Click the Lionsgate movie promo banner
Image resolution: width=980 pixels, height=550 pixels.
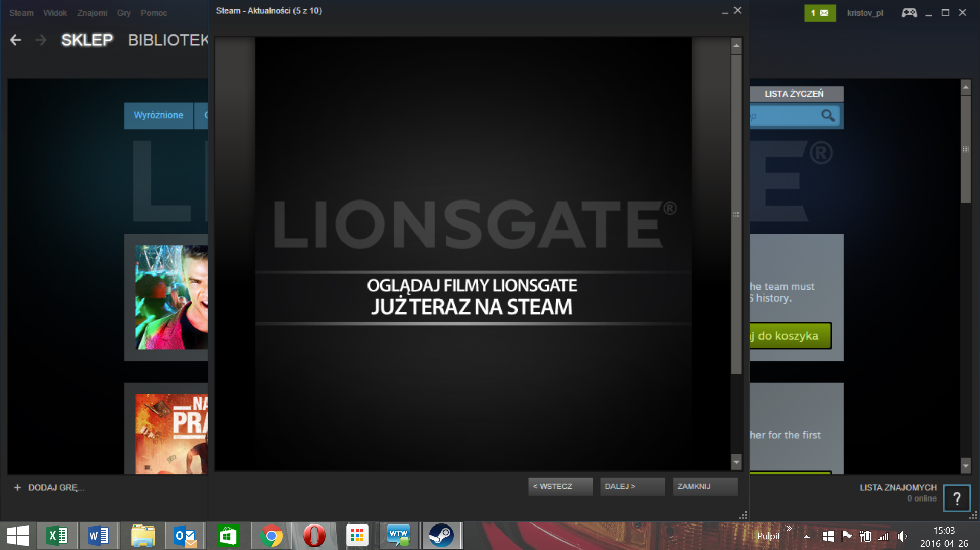(473, 254)
